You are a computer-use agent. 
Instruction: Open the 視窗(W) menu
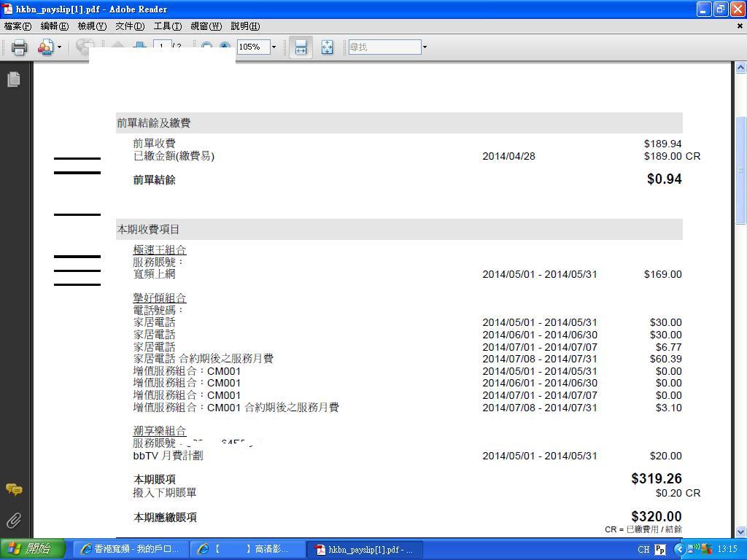206,26
